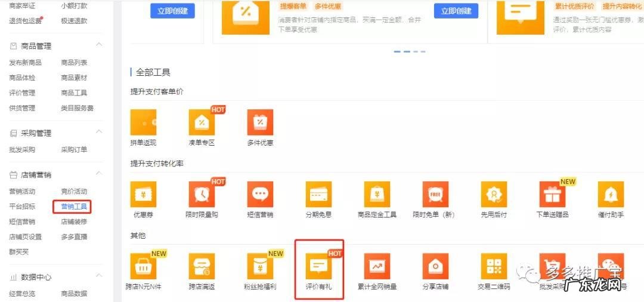Select the last carousel page dot
This screenshot has width=644, height=302.
click(423, 52)
